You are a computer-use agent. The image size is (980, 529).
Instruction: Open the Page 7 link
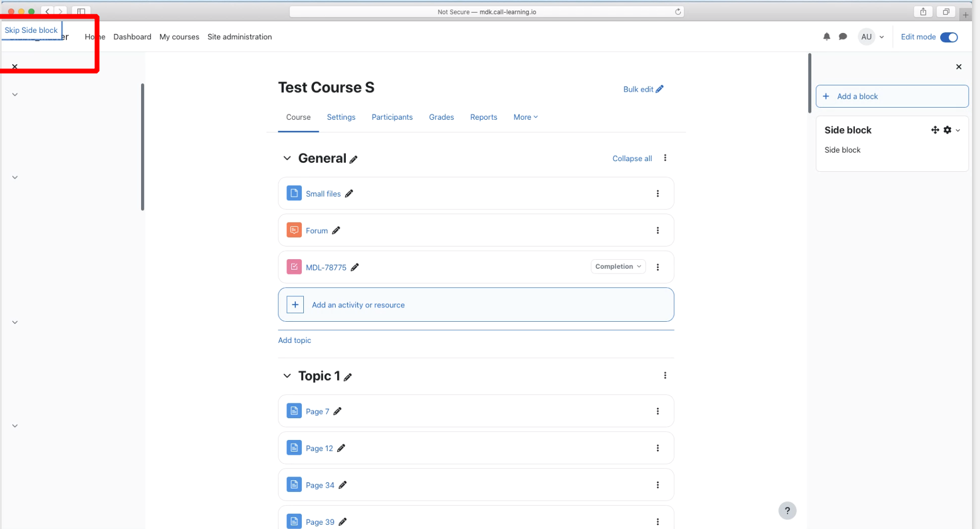[317, 412]
